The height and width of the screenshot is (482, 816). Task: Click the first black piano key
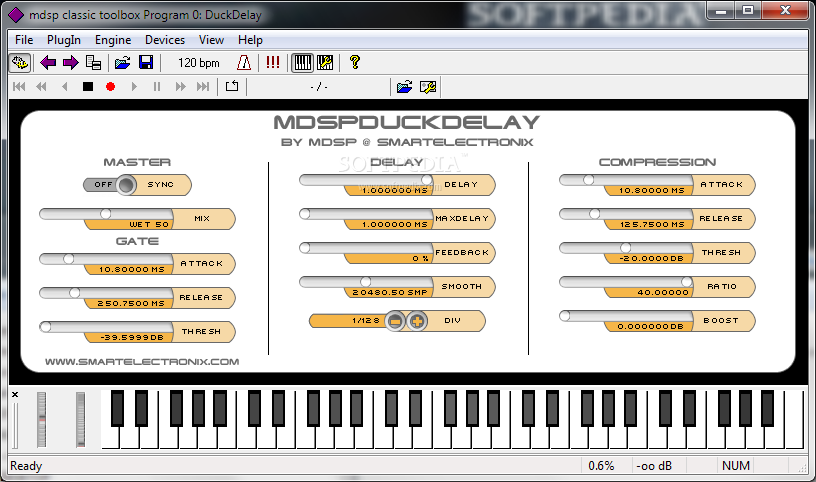(x=118, y=409)
